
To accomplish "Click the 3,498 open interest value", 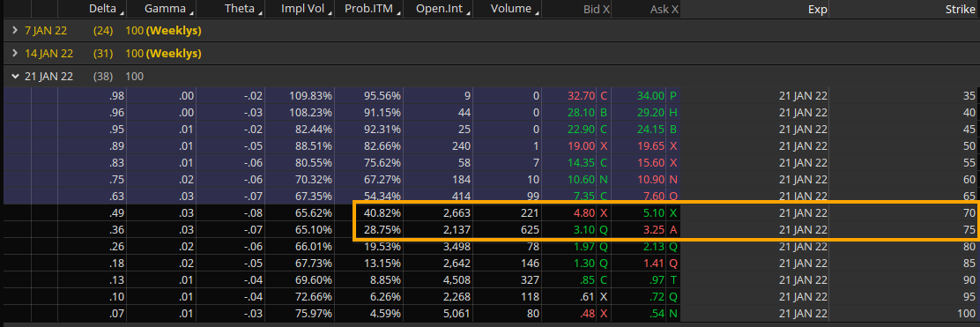I will pyautogui.click(x=456, y=247).
